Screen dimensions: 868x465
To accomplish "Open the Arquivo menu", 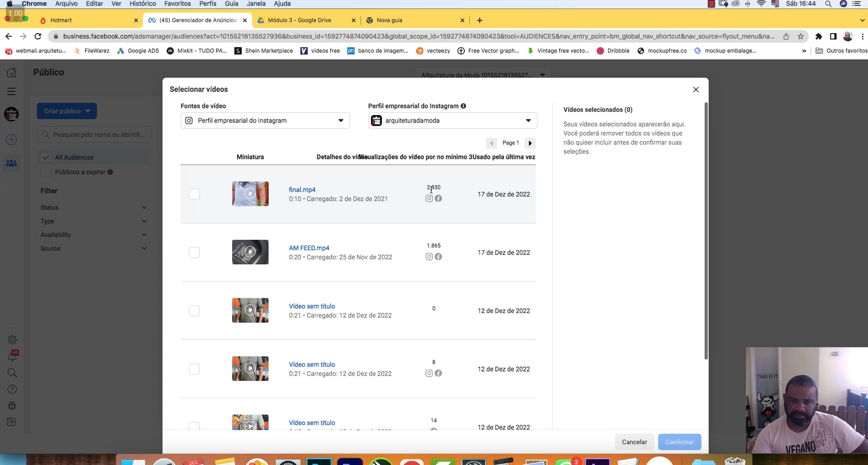I will 66,4.
